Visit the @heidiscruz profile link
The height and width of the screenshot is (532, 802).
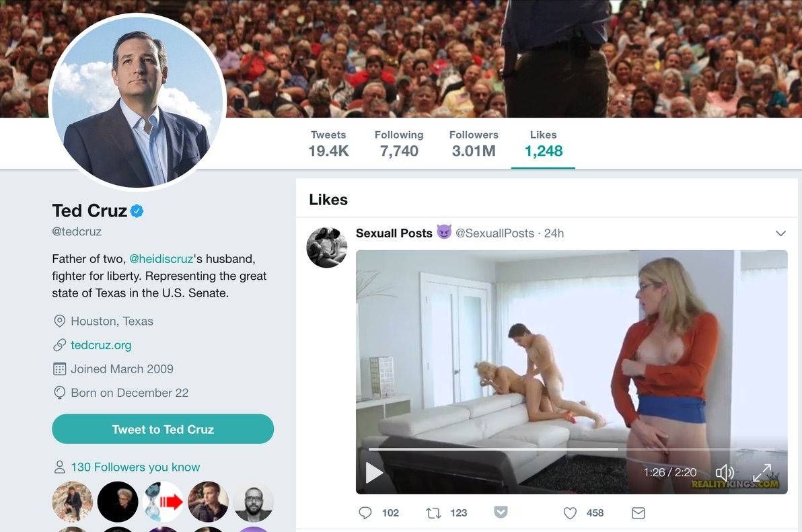point(161,258)
